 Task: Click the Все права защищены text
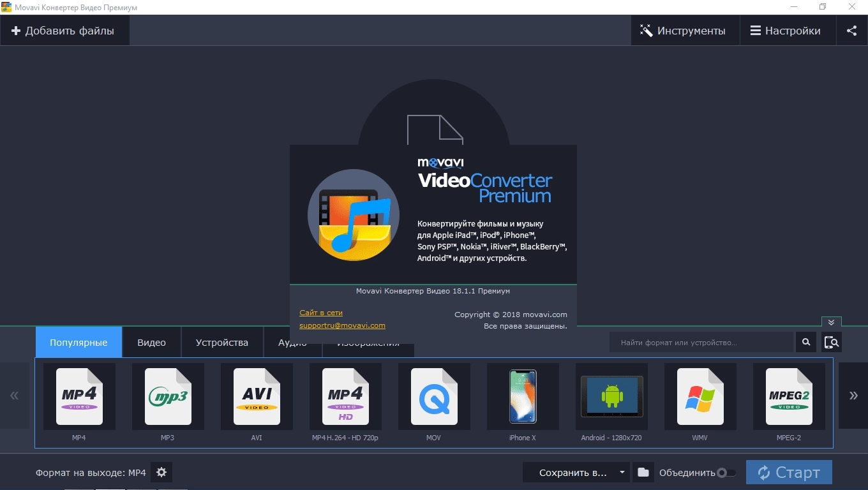pyautogui.click(x=525, y=326)
